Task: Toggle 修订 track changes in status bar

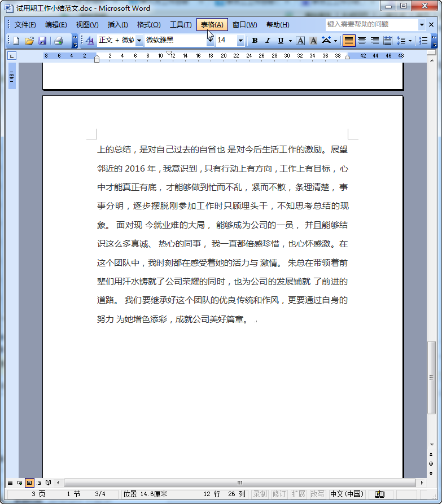Action: pyautogui.click(x=279, y=494)
